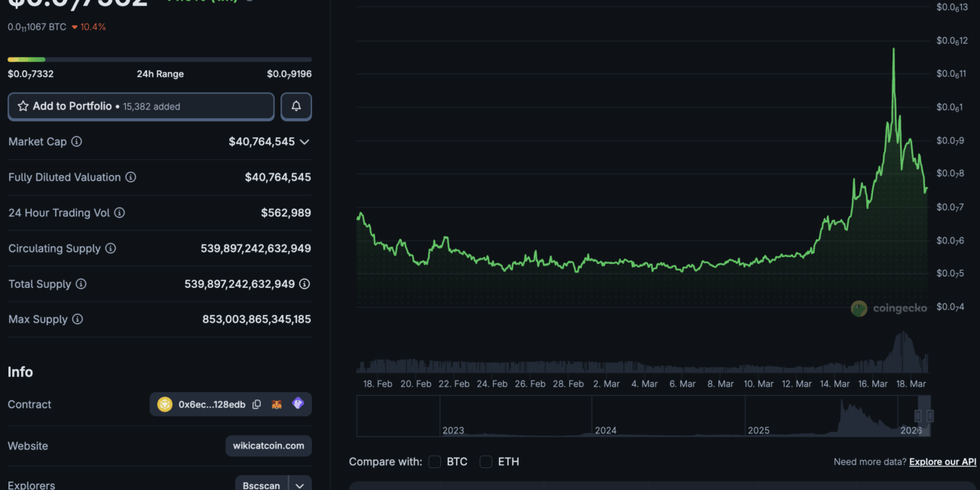980x490 pixels.
Task: Click the price alert bell icon
Action: 296,106
